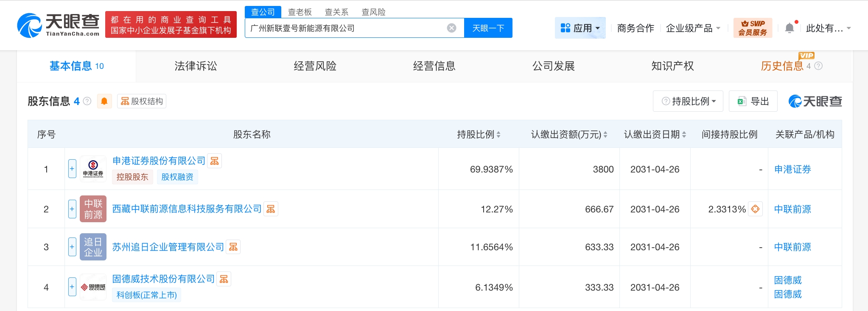Click the 天眼一下 search button
Viewport: 868px width, 311px height.
click(488, 28)
